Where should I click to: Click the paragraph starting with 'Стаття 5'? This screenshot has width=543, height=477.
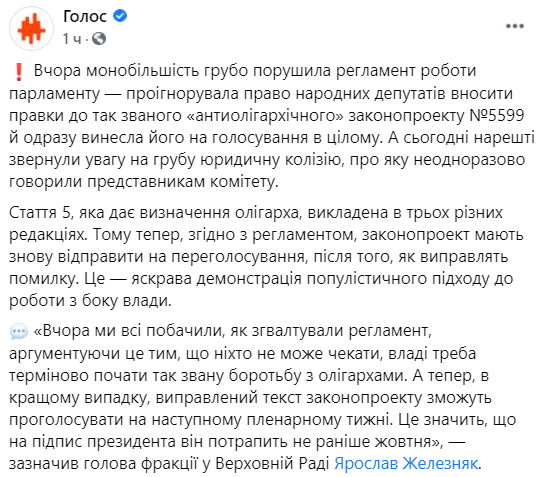point(266,257)
